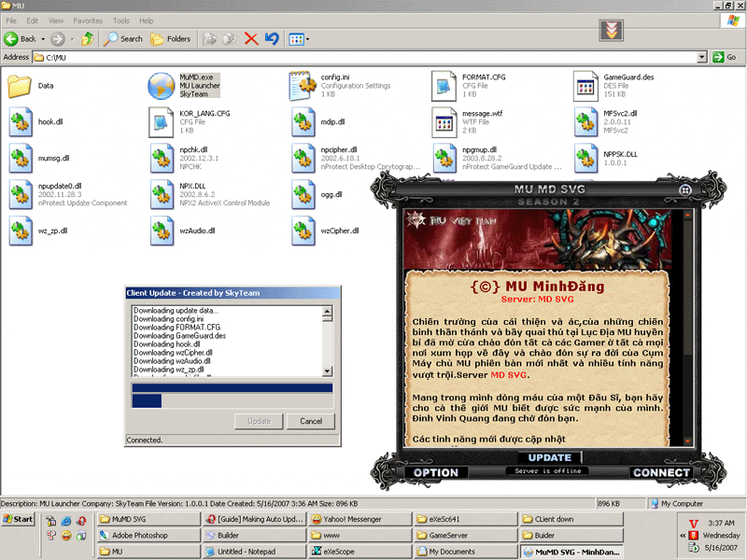Click the round launcher icon beside MU MD SVG
The image size is (747, 560).
pos(685,190)
